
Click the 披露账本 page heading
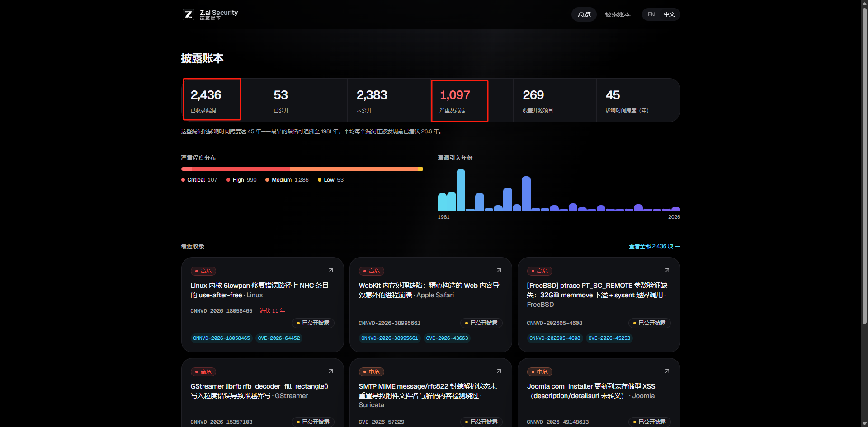pos(202,58)
